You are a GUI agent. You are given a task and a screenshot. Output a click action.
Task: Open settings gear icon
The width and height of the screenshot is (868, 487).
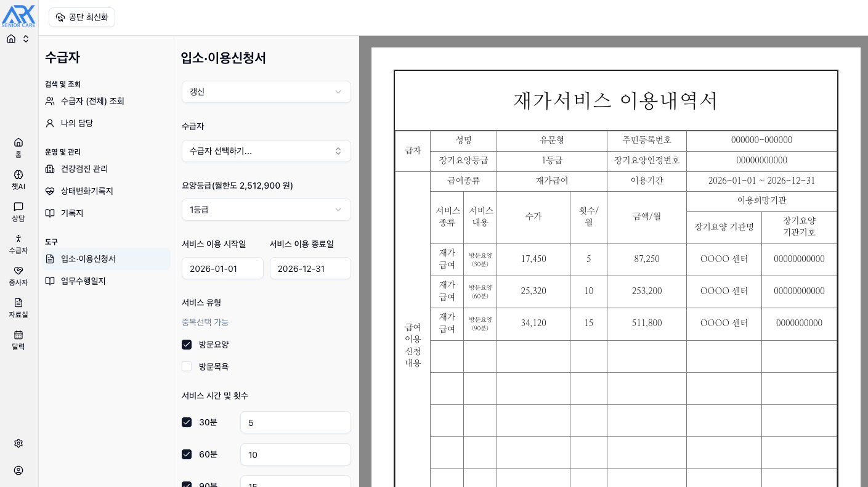(18, 443)
